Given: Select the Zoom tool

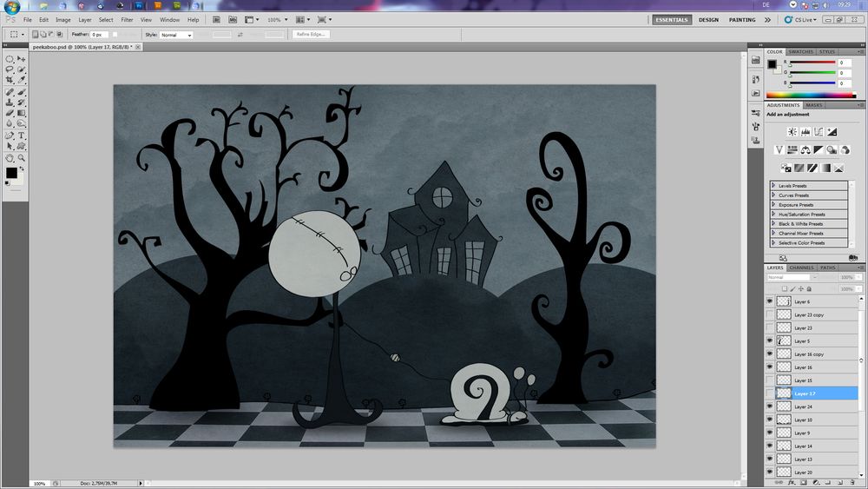Looking at the screenshot, I should tap(21, 158).
